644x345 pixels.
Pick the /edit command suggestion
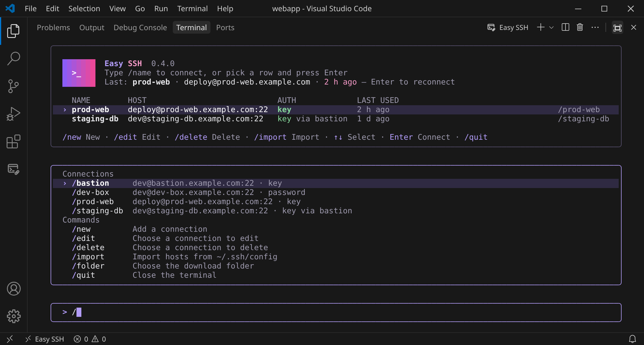[336, 238]
